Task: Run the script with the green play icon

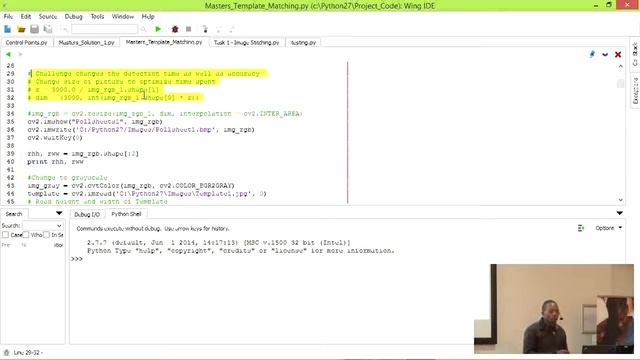Action: tap(158, 29)
